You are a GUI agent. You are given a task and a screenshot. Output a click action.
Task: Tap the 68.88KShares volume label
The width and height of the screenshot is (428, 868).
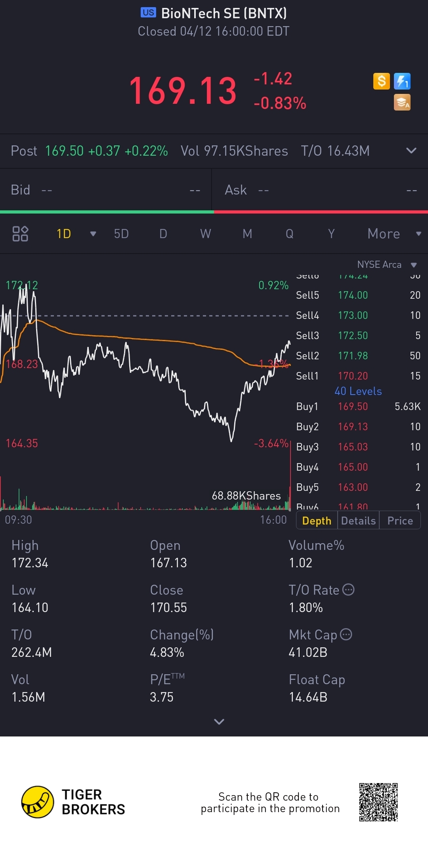pos(246,496)
